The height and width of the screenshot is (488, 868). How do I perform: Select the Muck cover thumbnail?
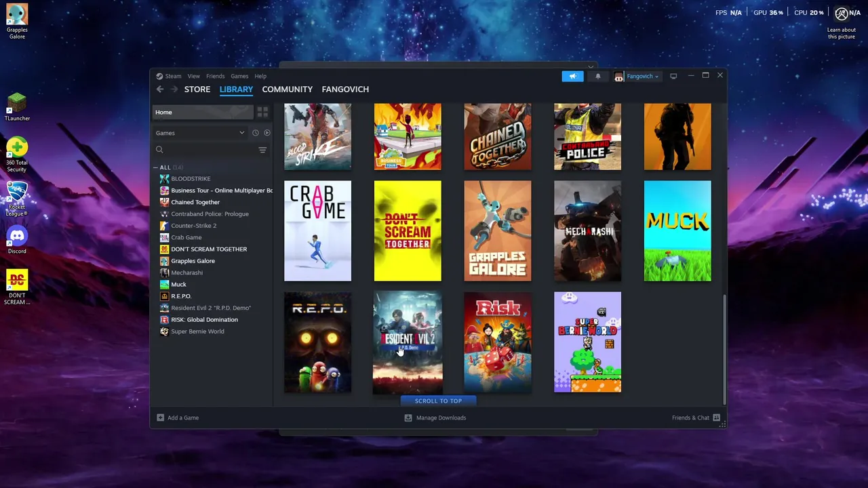point(677,230)
